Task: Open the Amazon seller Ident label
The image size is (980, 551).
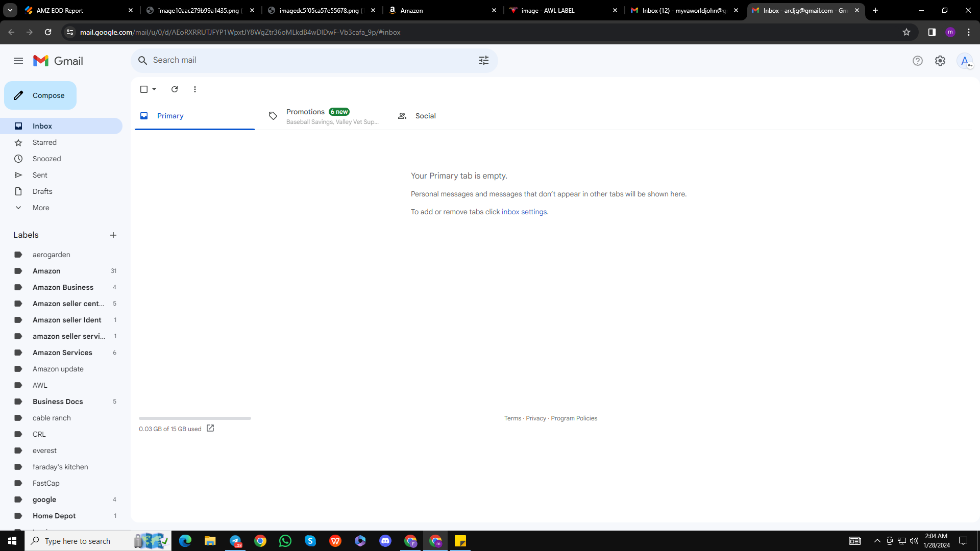Action: (x=61, y=320)
